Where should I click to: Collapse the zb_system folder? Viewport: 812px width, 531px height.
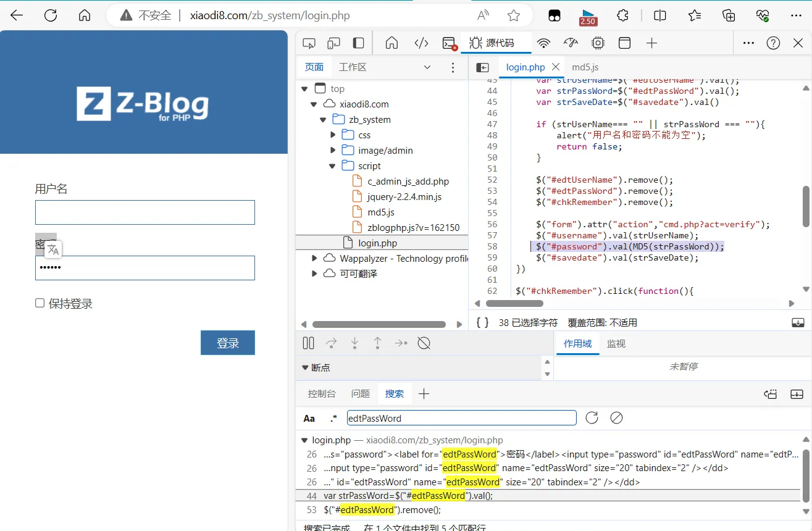coord(323,120)
